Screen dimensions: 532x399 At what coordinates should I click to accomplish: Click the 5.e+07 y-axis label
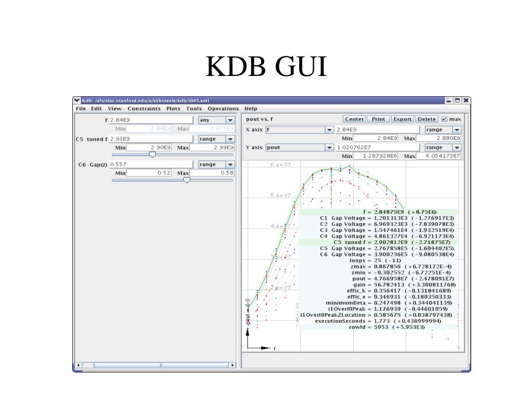[281, 196]
